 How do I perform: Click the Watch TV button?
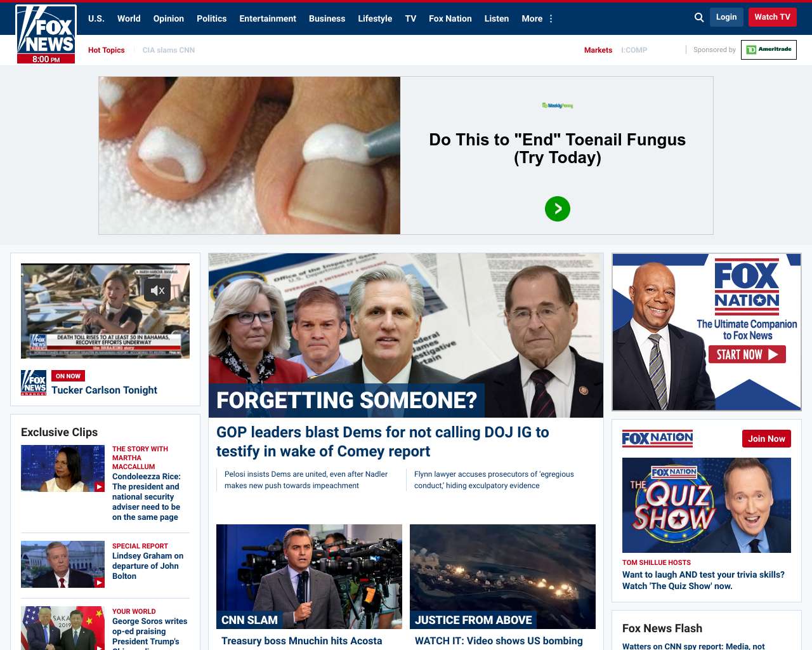pyautogui.click(x=772, y=17)
